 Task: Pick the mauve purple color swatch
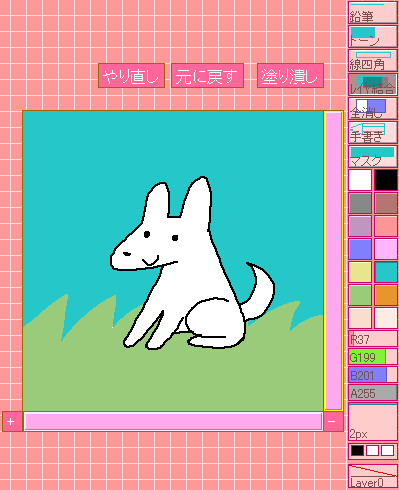click(x=360, y=226)
